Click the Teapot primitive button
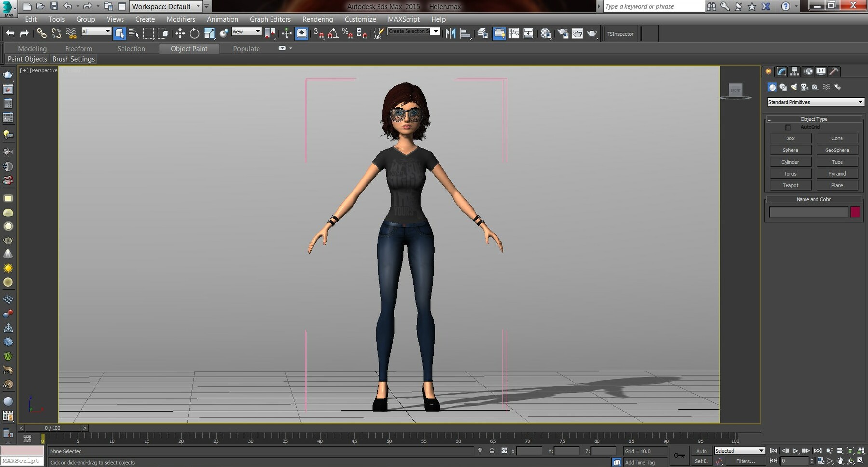 790,185
